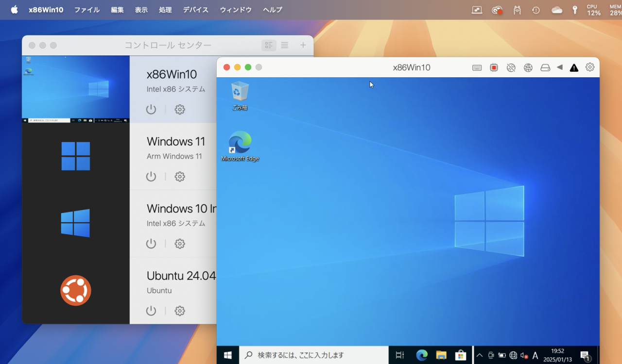Screen dimensions: 622x364
Task: Click the keyboard icon in x86Win10 window toolbar
Action: click(x=477, y=68)
